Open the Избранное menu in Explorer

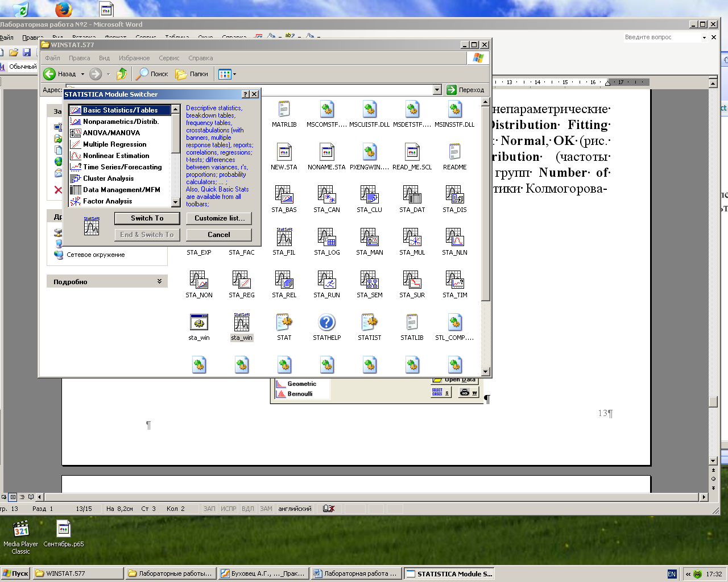(134, 58)
